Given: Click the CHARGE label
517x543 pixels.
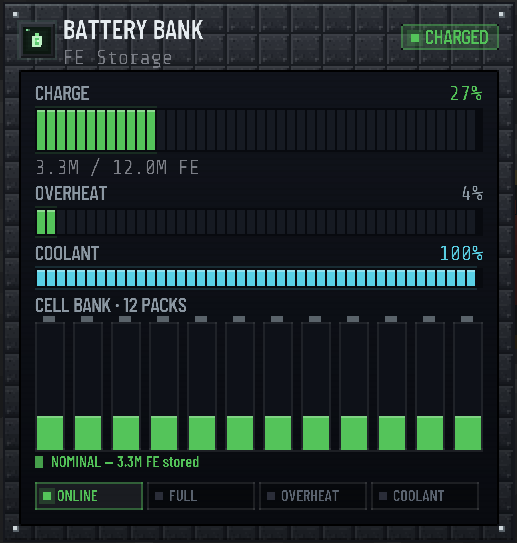Looking at the screenshot, I should coord(62,94).
